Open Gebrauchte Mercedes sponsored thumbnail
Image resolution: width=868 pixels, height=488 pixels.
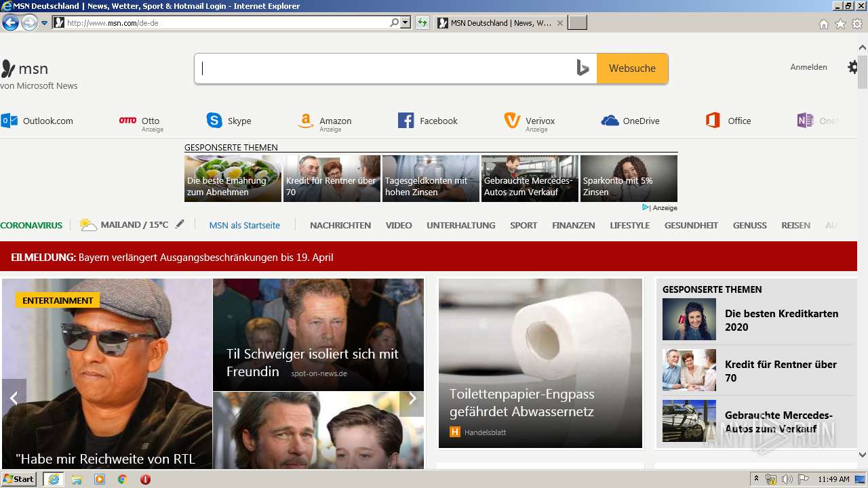point(530,178)
